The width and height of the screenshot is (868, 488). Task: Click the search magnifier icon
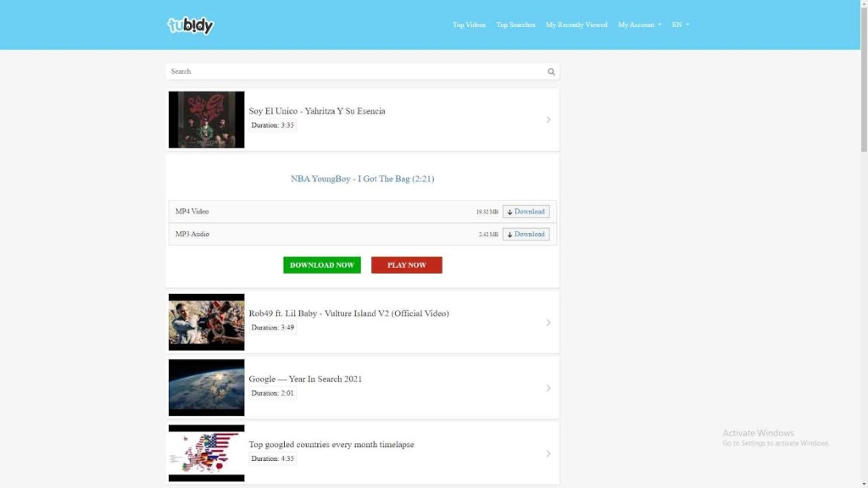551,71
